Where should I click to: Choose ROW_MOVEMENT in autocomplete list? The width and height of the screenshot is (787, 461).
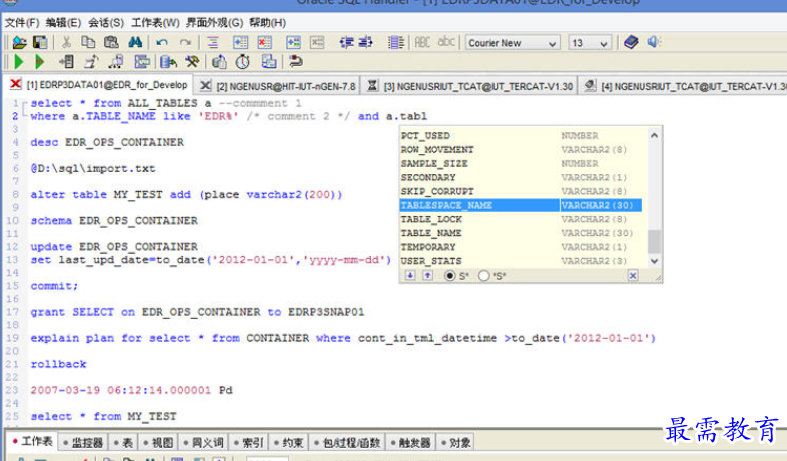(520, 150)
